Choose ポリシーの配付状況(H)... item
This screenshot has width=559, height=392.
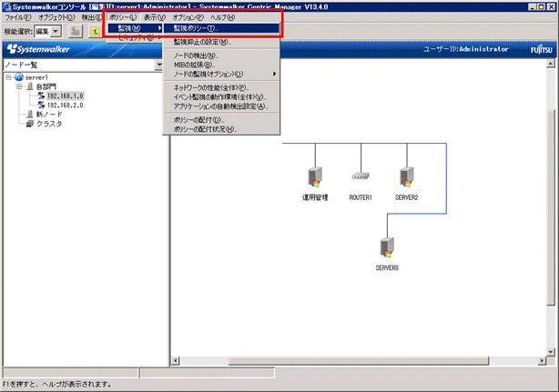coord(221,129)
